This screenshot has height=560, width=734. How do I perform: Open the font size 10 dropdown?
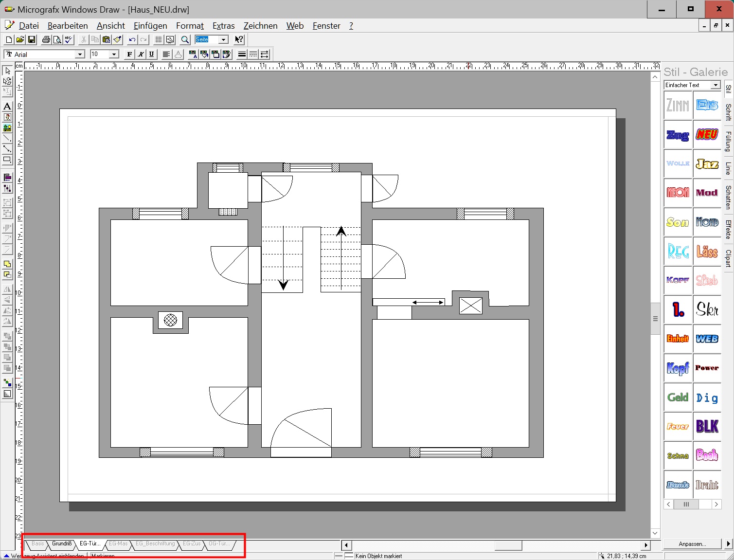pos(114,54)
